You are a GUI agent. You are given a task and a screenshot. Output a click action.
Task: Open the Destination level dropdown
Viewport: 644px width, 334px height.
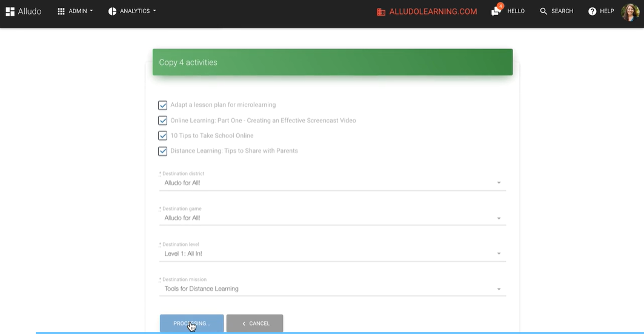tap(332, 253)
